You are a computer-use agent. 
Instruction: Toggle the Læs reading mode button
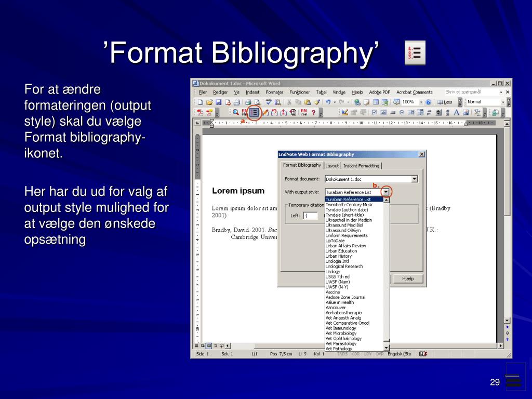(445, 102)
